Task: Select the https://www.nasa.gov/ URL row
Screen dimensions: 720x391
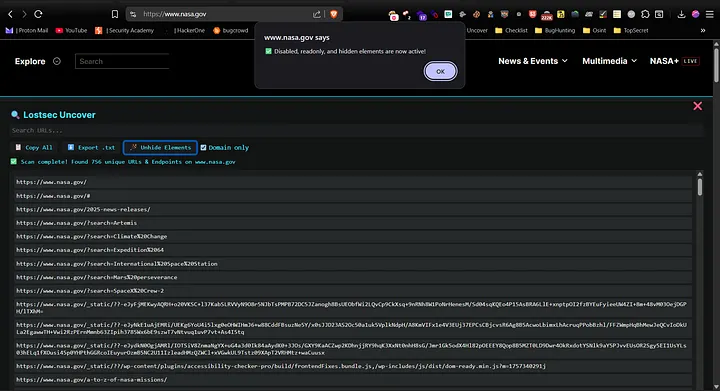Action: [x=353, y=182]
